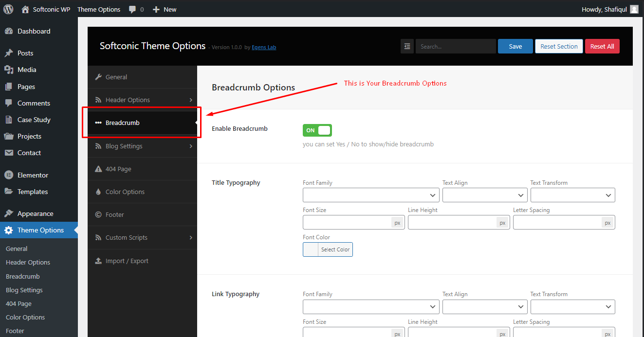
Task: Select the Breadcrumb tab in options panel
Action: 142,123
